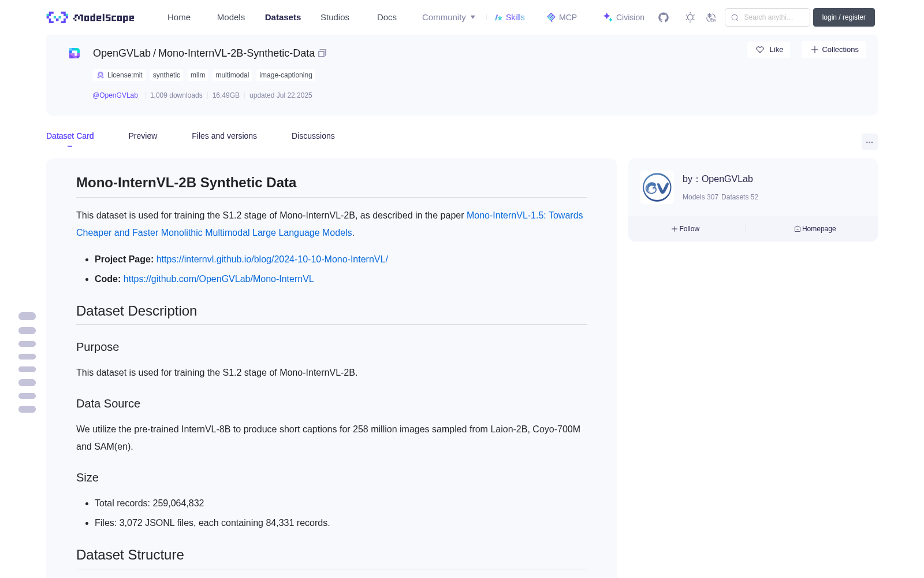The height and width of the screenshot is (578, 924).
Task: Jump using the first outline marker on left
Action: (27, 316)
